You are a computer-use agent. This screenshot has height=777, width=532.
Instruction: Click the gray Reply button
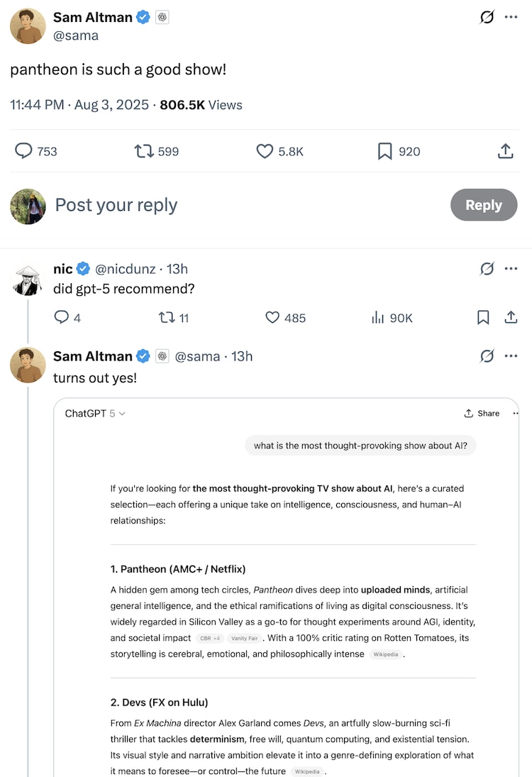click(x=484, y=204)
